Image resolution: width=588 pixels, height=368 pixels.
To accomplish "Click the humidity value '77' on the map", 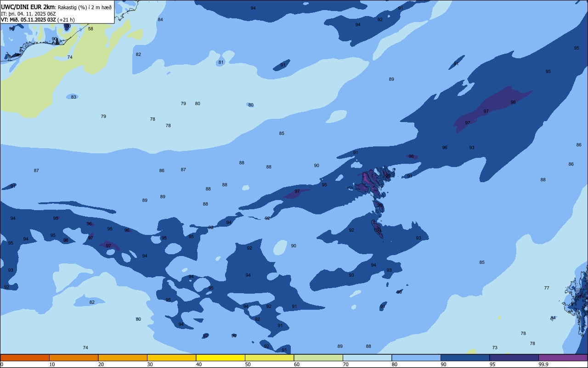I will (547, 288).
